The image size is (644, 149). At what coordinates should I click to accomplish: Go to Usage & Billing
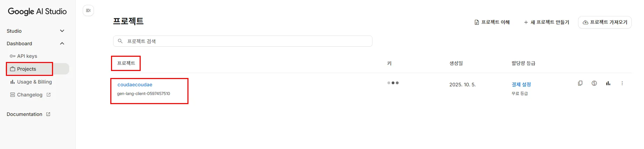34,82
